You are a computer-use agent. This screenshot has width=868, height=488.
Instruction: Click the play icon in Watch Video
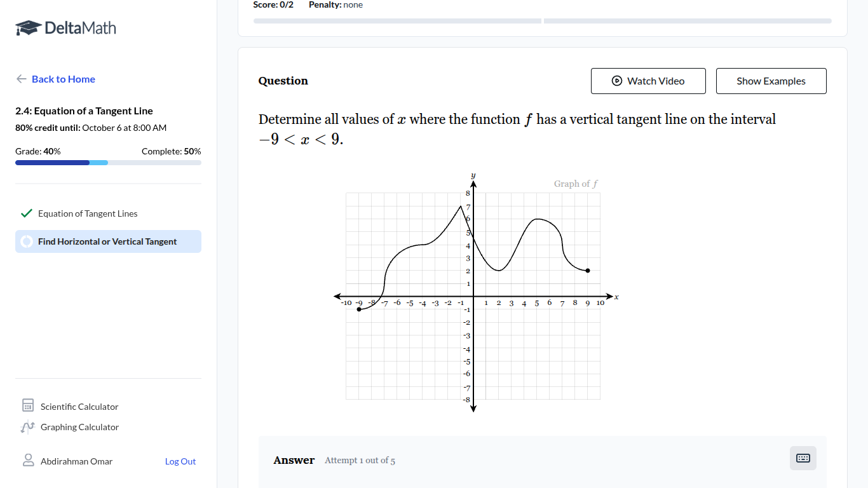(x=616, y=81)
